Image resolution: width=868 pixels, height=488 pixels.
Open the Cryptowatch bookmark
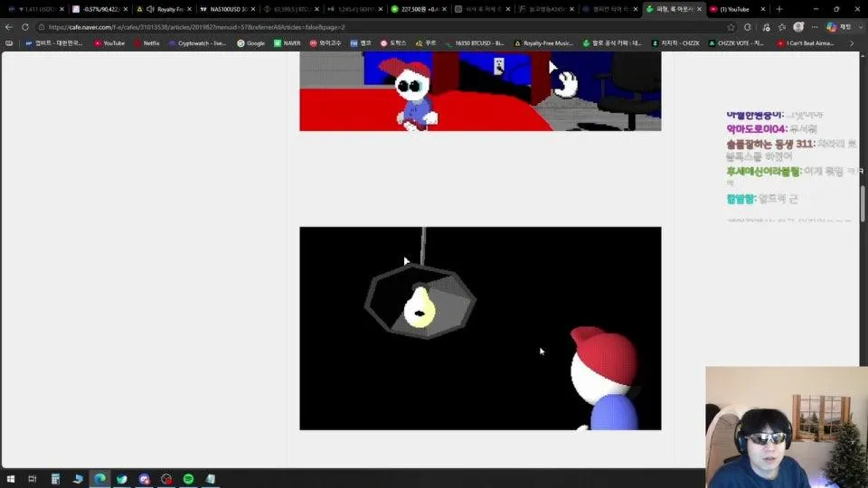pyautogui.click(x=198, y=43)
